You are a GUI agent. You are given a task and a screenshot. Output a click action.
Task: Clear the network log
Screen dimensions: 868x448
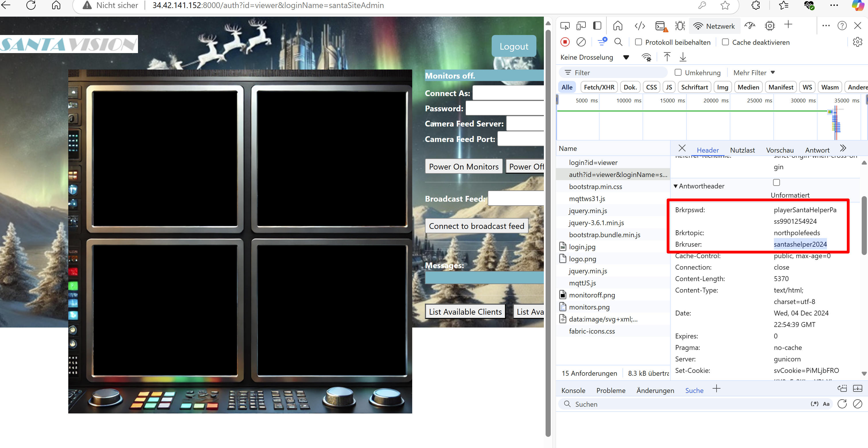[x=581, y=42]
